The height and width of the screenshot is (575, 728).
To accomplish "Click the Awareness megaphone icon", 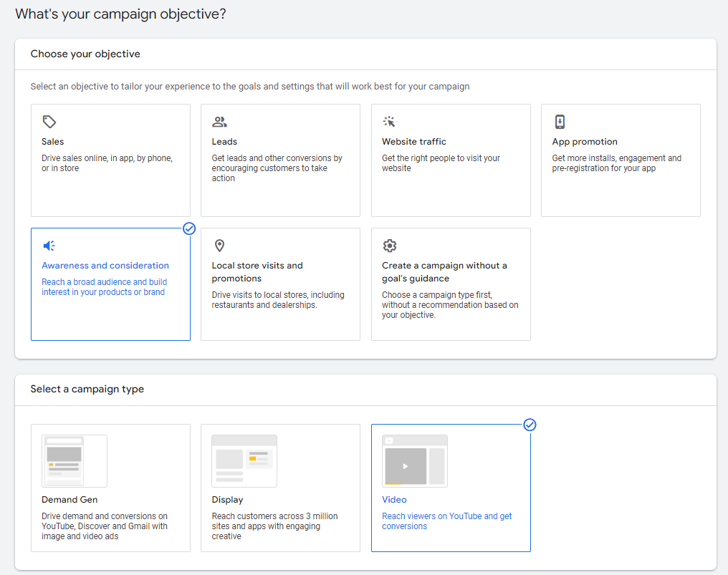I will [x=49, y=246].
